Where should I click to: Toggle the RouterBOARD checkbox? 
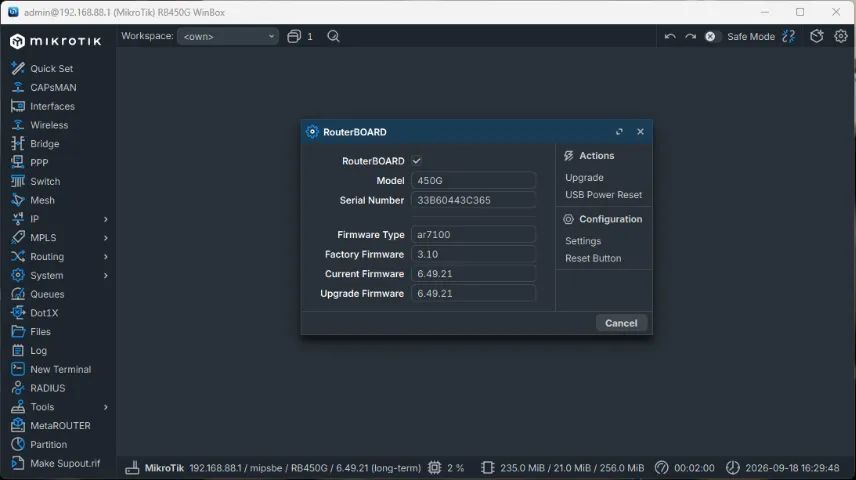pyautogui.click(x=417, y=161)
